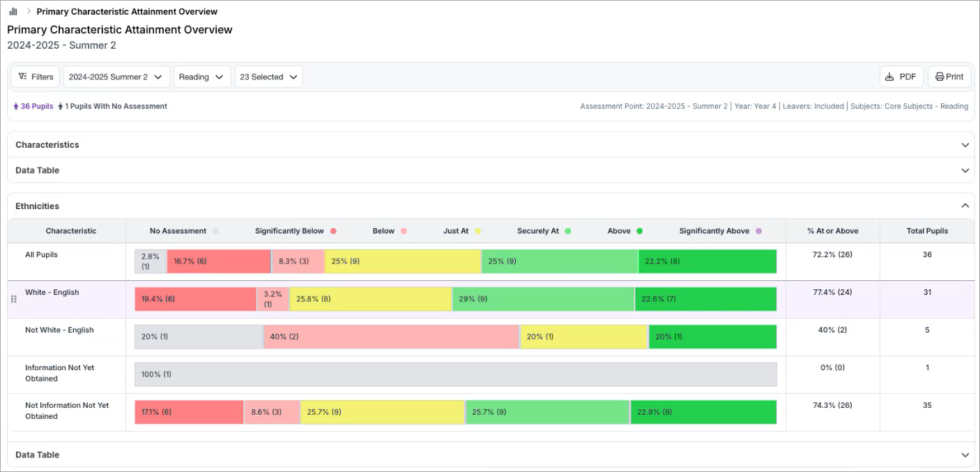
Task: Expand the Characteristics section
Action: (x=965, y=145)
